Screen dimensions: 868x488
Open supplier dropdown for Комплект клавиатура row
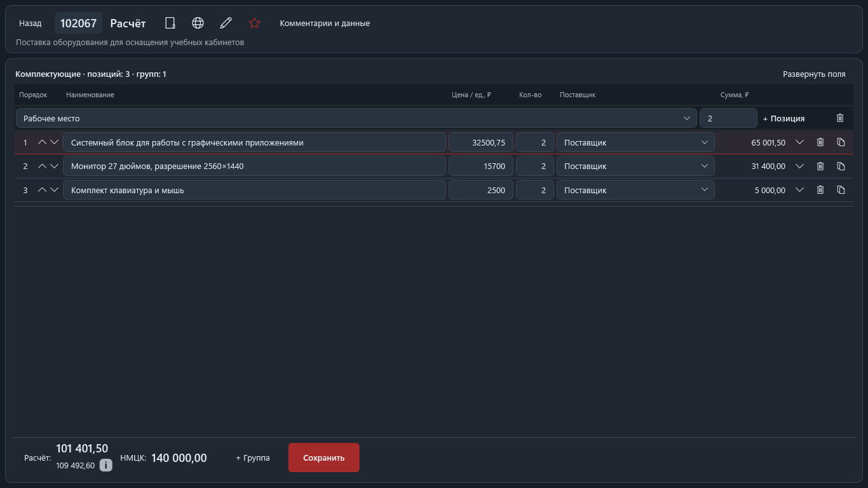click(635, 190)
